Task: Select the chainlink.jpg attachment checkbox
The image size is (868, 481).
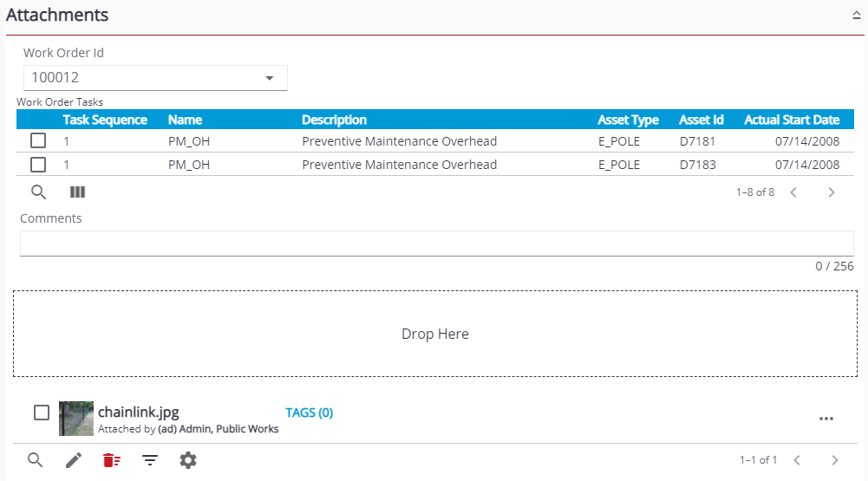Action: coord(42,413)
